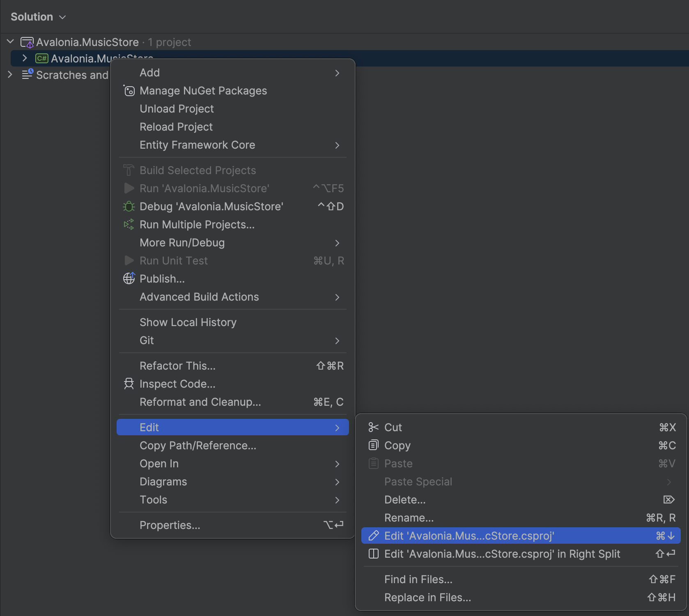Click the Run Multiple Projects icon
689x616 pixels.
(x=129, y=225)
